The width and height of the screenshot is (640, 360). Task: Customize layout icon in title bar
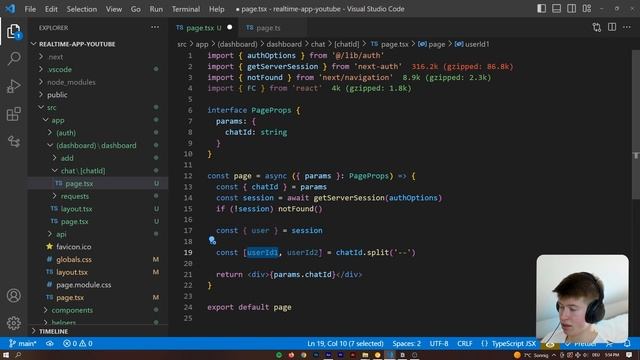coord(587,9)
